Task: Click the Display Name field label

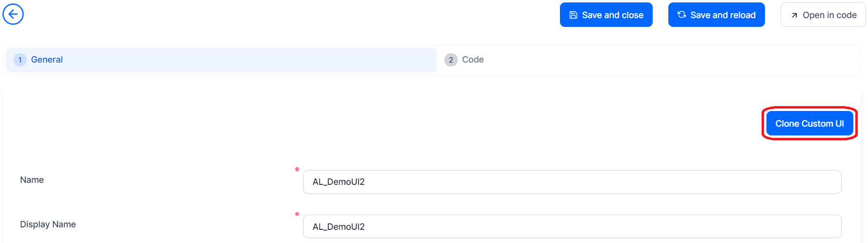Action: tap(48, 224)
